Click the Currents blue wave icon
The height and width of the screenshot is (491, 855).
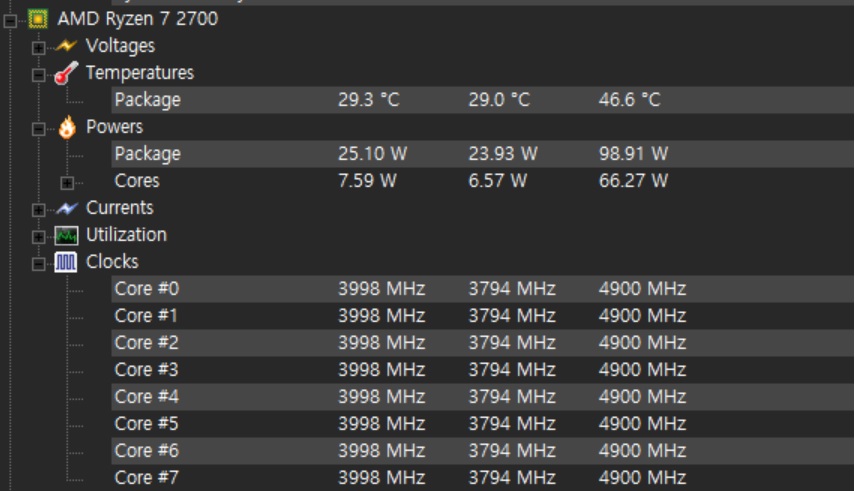[x=67, y=208]
